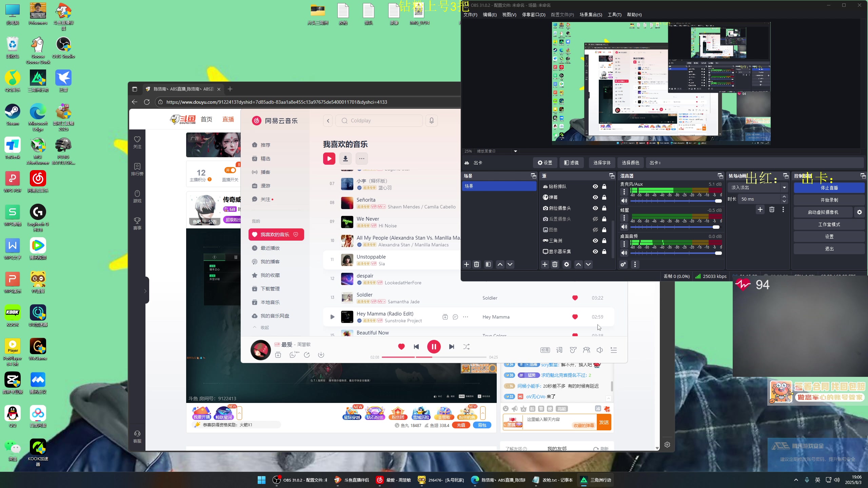This screenshot has height=488, width=868.
Task: Add a new source in OBS
Action: (x=545, y=264)
